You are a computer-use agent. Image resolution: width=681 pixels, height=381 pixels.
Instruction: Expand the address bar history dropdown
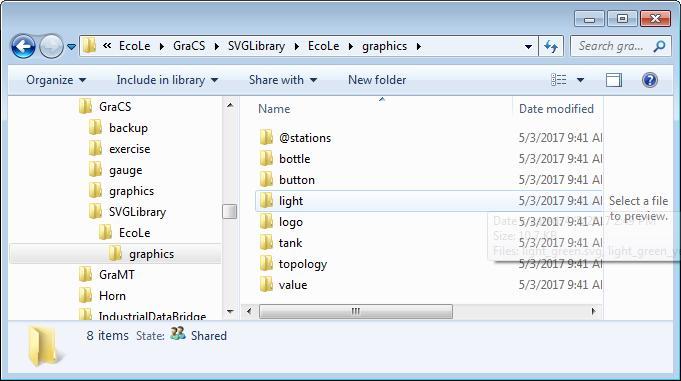click(x=528, y=46)
